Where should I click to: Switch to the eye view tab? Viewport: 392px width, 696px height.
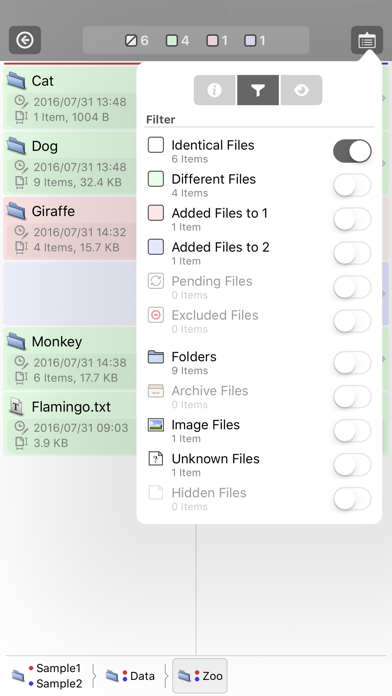(x=301, y=90)
